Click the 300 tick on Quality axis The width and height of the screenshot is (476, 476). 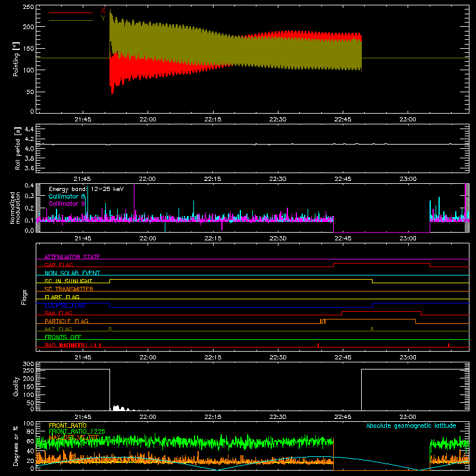point(29,364)
